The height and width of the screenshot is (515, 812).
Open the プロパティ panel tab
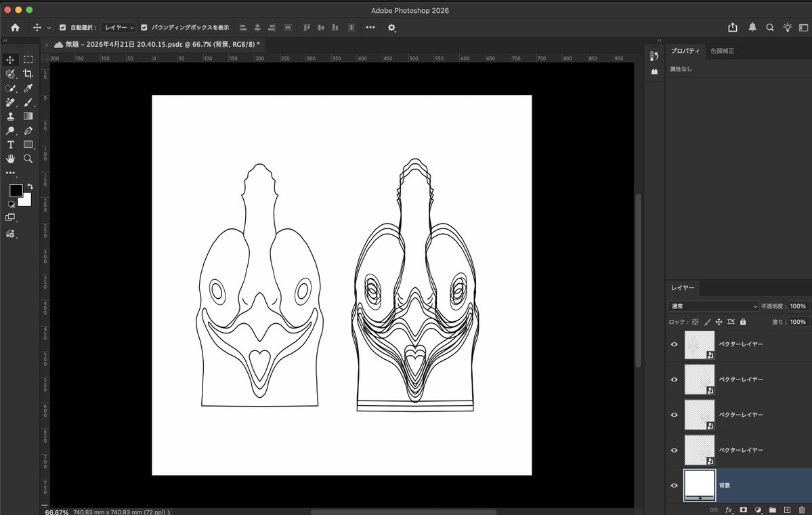coord(686,50)
